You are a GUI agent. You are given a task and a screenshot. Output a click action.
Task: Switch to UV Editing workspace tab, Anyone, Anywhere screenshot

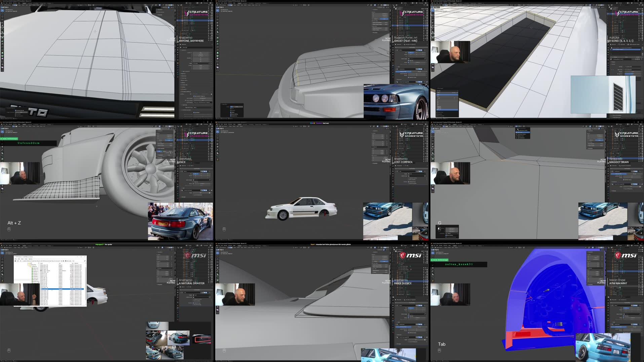tap(36, 3)
